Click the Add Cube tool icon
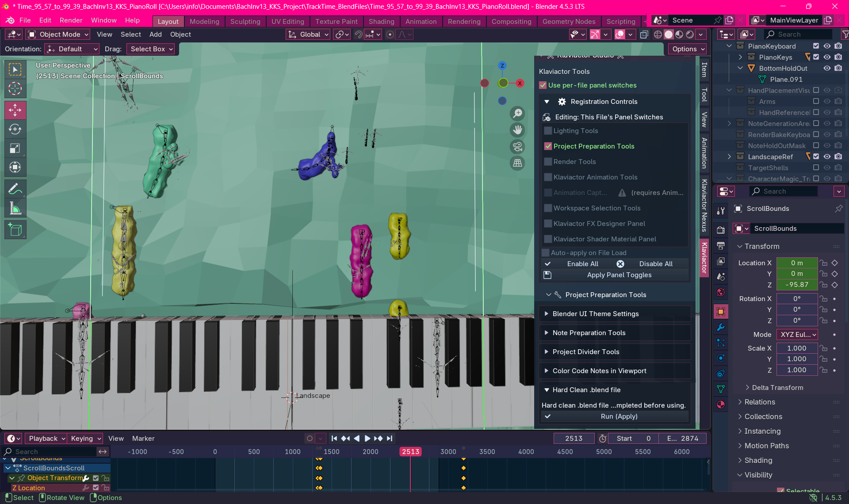This screenshot has width=849, height=504. 15,230
